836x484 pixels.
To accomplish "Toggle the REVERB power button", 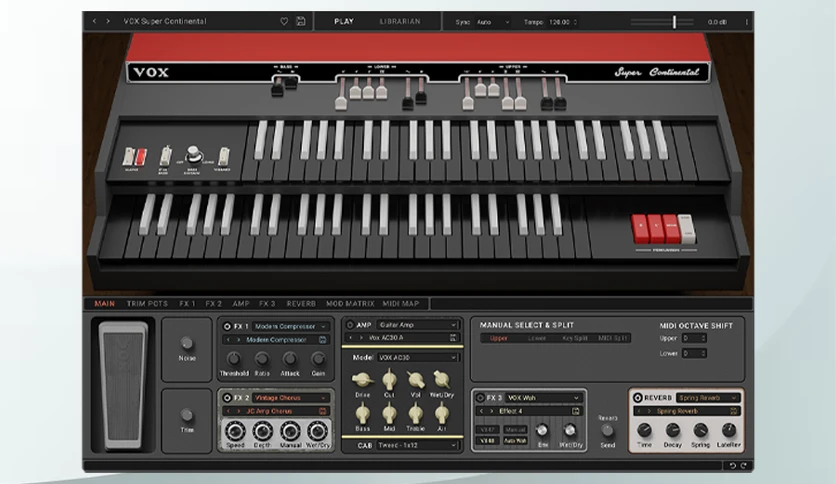I will pyautogui.click(x=638, y=398).
